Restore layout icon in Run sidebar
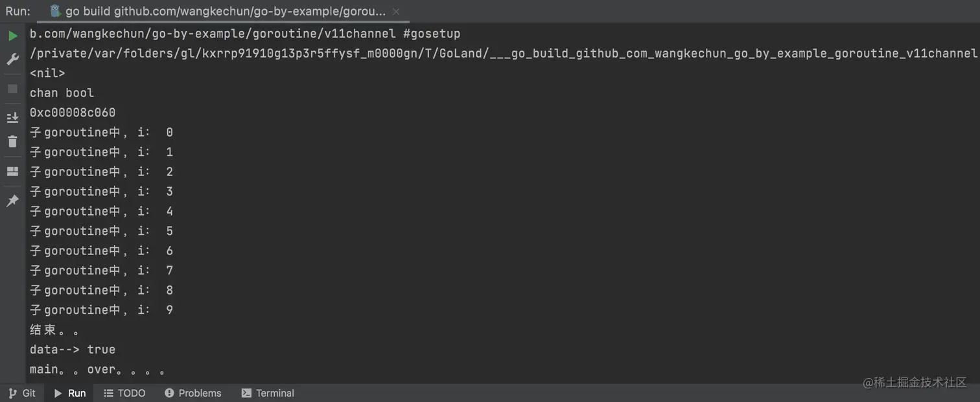Viewport: 980px width, 402px height. tap(12, 172)
